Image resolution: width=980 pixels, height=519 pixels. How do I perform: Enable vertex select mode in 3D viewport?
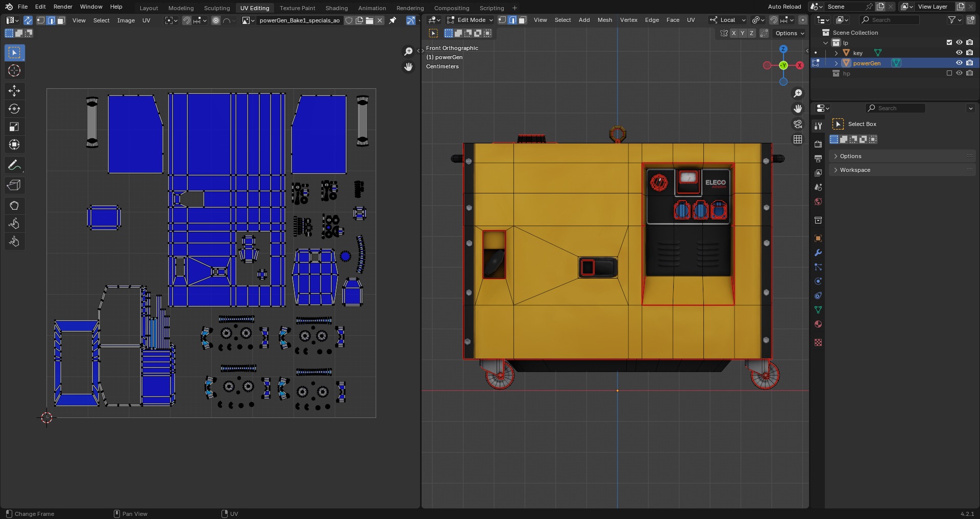pos(502,20)
